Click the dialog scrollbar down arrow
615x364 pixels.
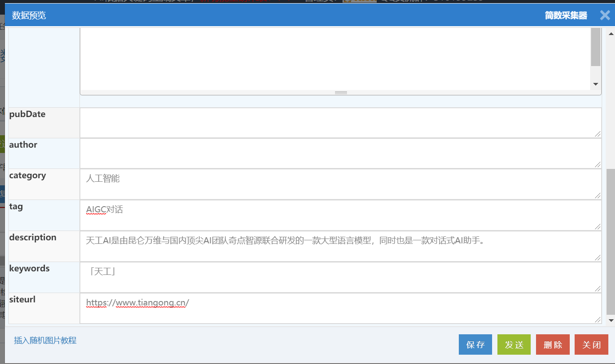(x=611, y=320)
